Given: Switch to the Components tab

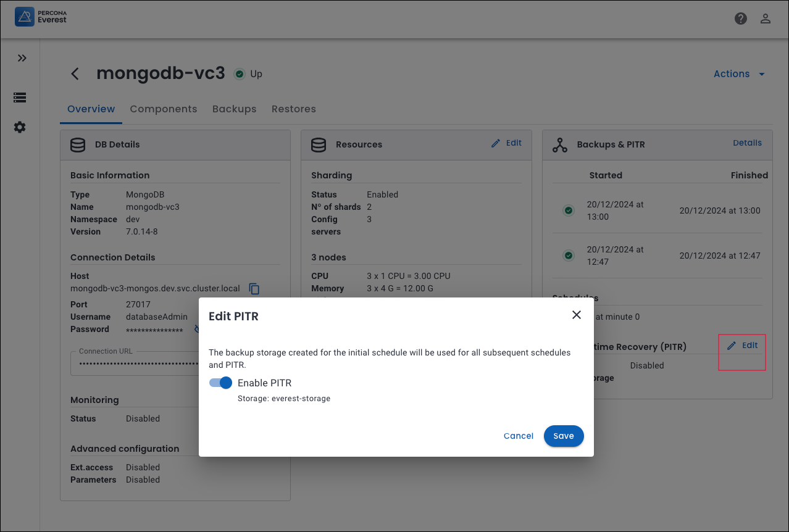Looking at the screenshot, I should coord(164,109).
